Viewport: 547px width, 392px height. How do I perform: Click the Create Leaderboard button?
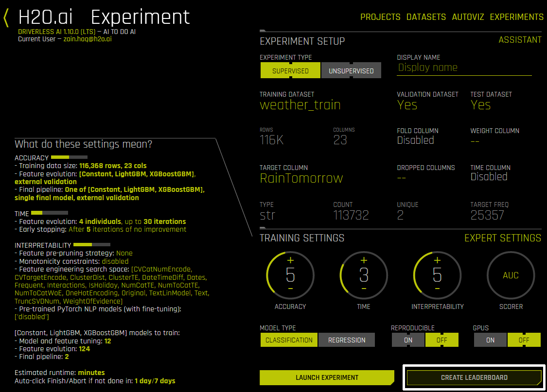(x=474, y=378)
